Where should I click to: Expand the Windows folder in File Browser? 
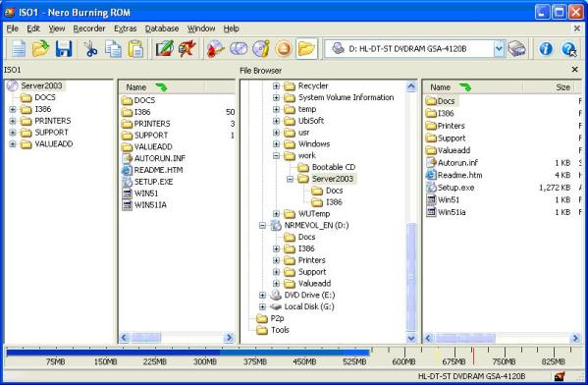coord(277,144)
